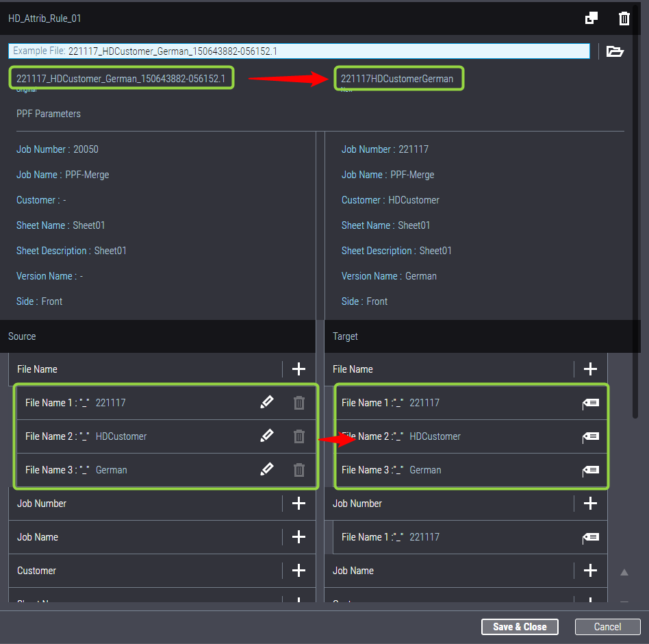649x644 pixels.
Task: Edit source File Name 1 with pencil icon
Action: click(x=267, y=403)
